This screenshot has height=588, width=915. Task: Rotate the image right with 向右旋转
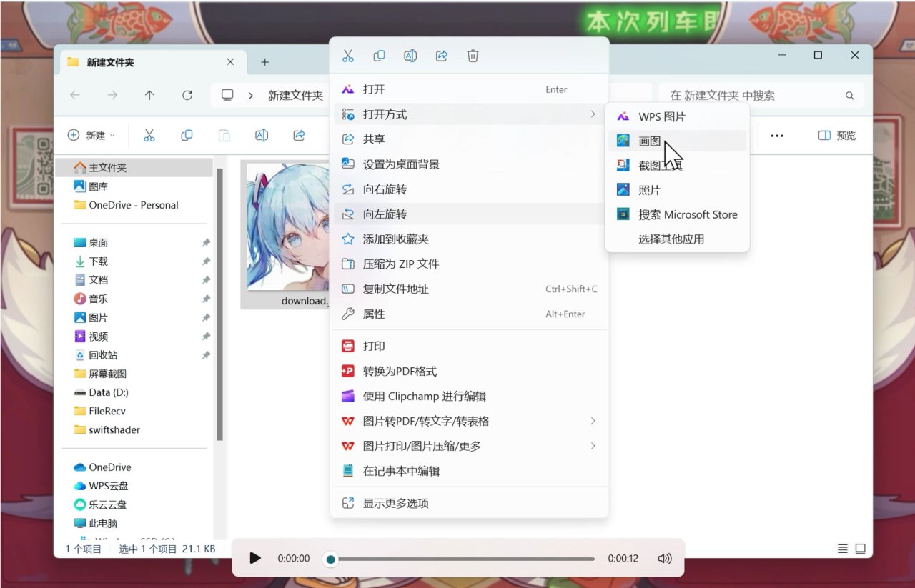tap(469, 189)
